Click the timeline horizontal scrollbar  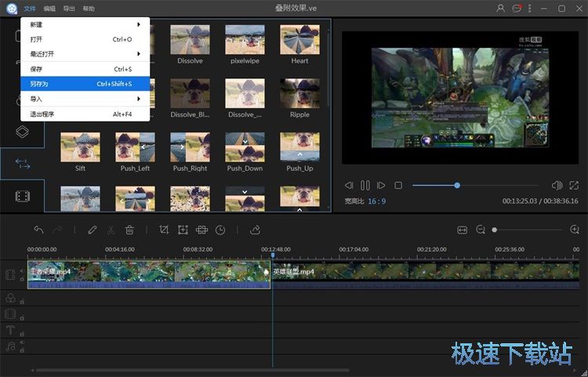(192, 370)
